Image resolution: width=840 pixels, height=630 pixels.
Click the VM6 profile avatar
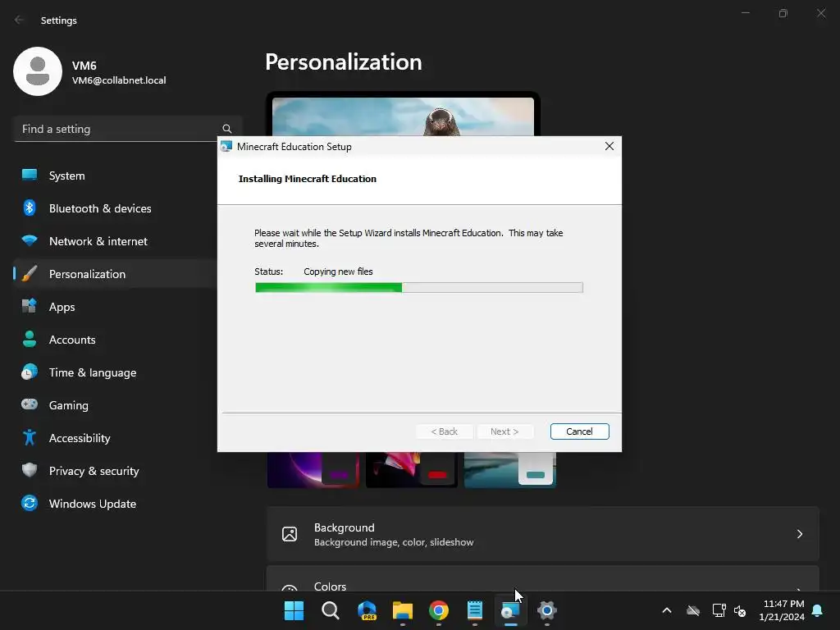click(38, 71)
